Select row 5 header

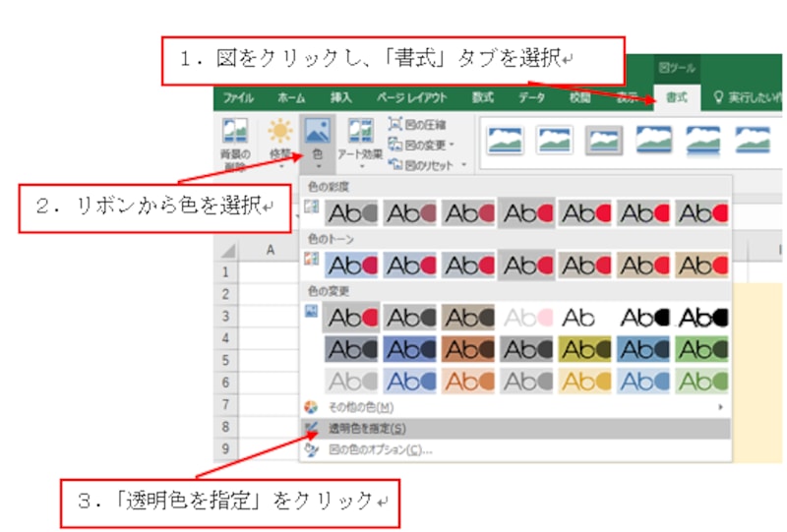pyautogui.click(x=225, y=360)
